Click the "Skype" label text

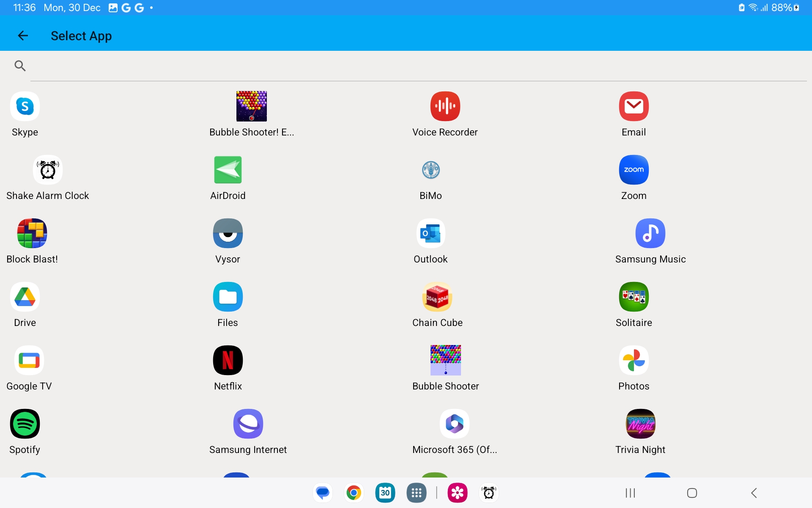(x=25, y=133)
